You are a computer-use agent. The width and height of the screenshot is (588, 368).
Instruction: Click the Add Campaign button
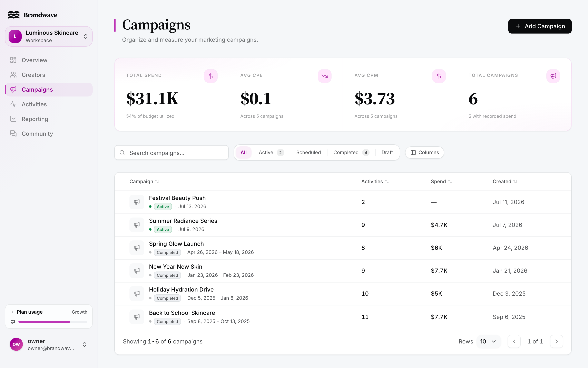(540, 26)
